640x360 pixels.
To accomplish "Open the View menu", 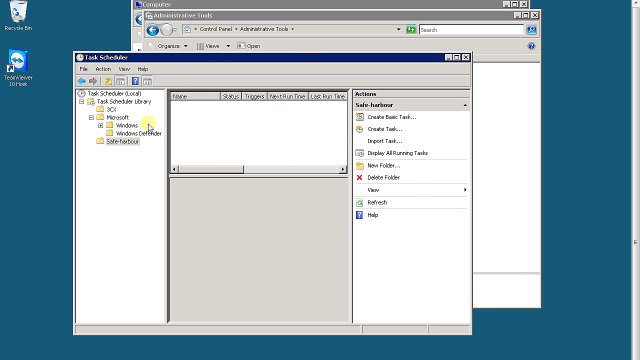I will [x=124, y=69].
